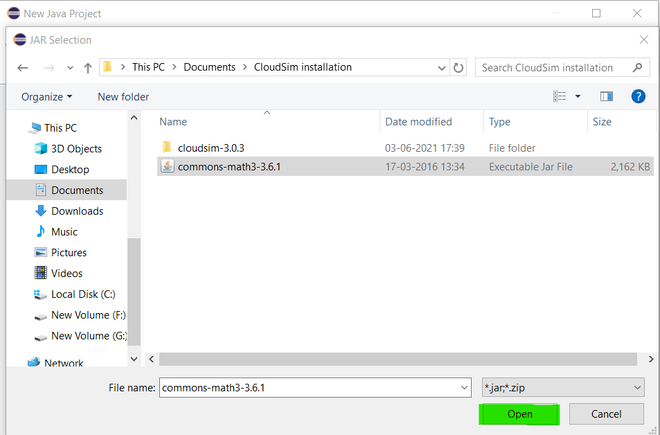Click the forward navigation arrow
The width and height of the screenshot is (660, 435).
pyautogui.click(x=49, y=67)
